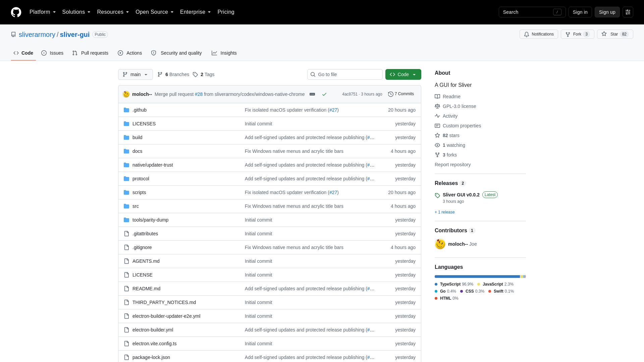Expand the Solutions menu
This screenshot has width=644, height=362.
[x=76, y=12]
